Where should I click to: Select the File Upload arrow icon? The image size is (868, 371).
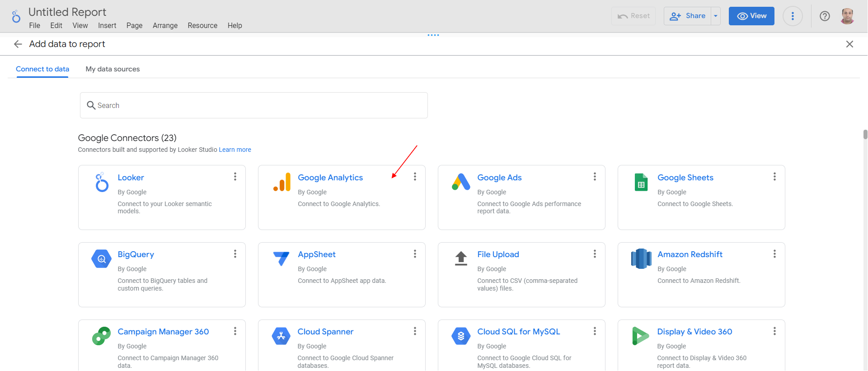(x=461, y=258)
